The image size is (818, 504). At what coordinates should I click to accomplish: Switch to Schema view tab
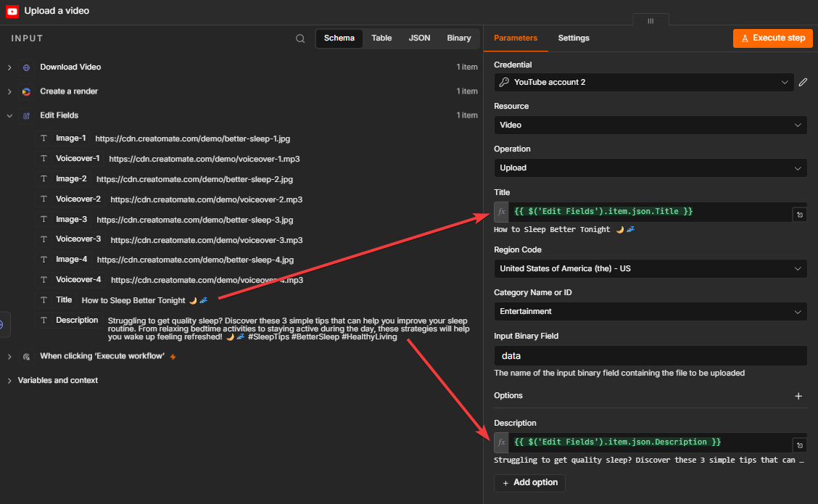coord(339,38)
